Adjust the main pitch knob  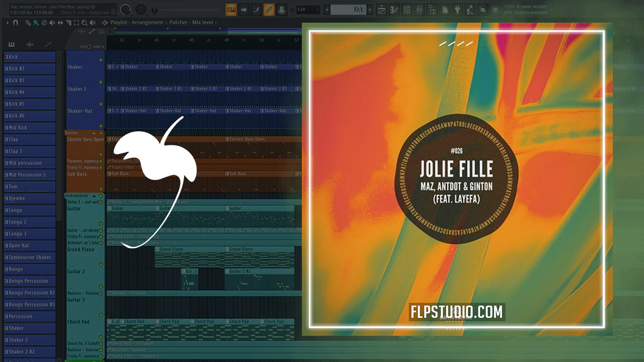(141, 9)
